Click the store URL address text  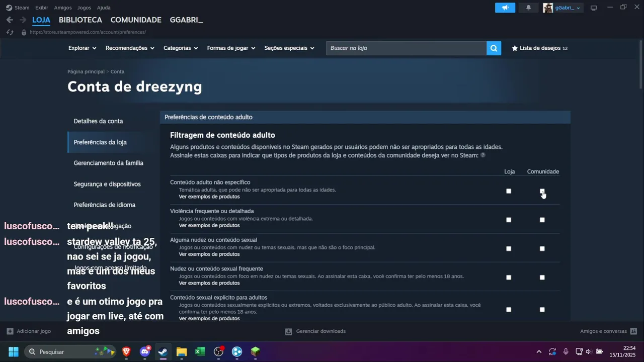tap(88, 32)
